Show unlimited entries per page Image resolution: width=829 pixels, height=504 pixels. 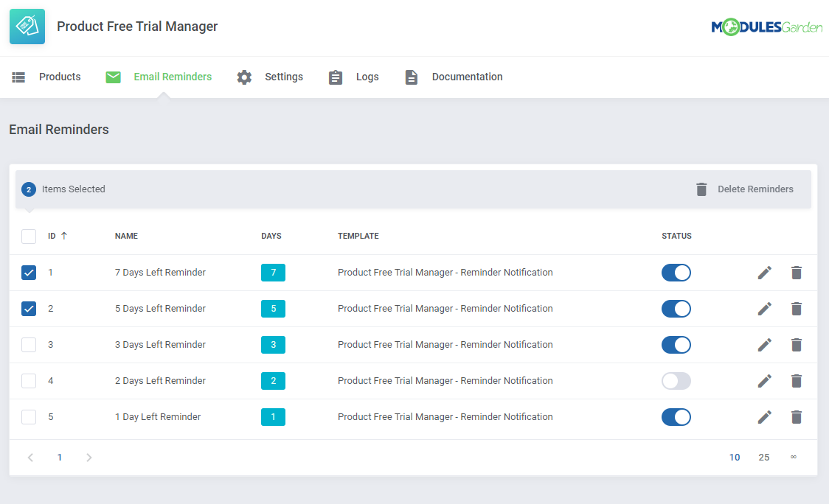click(x=794, y=458)
